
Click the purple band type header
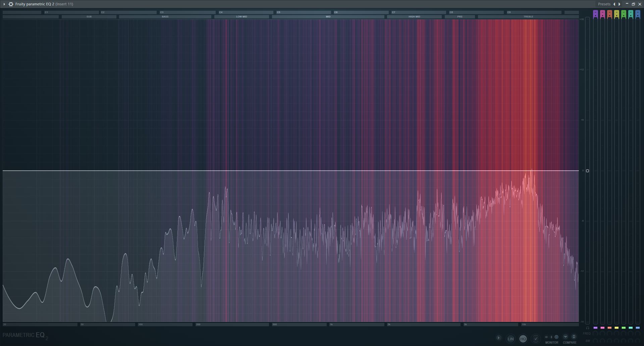point(595,14)
